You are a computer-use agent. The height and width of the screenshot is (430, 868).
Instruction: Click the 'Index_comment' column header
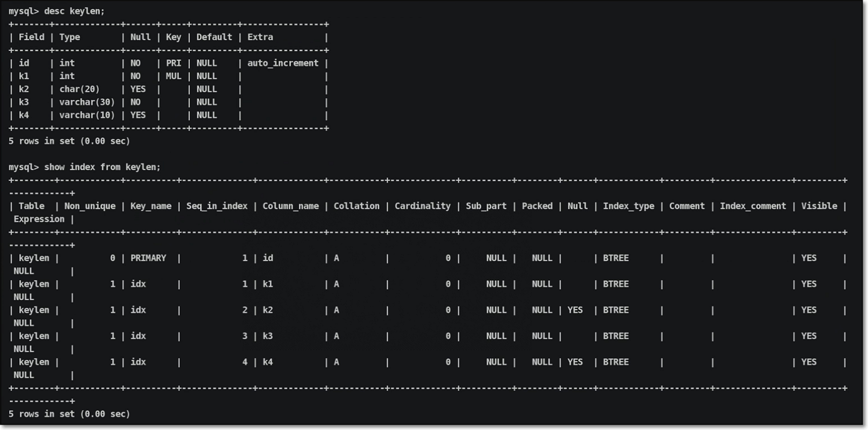[x=752, y=206]
